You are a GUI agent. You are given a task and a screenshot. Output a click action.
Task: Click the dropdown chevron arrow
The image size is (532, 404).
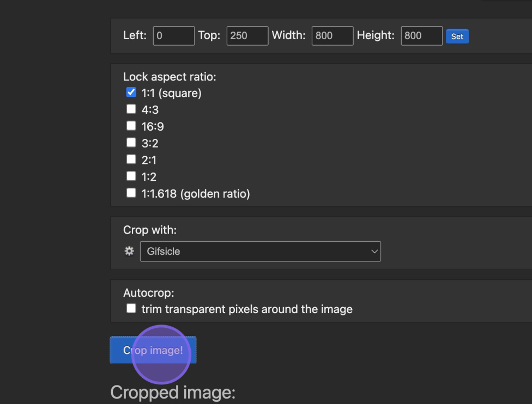point(374,252)
